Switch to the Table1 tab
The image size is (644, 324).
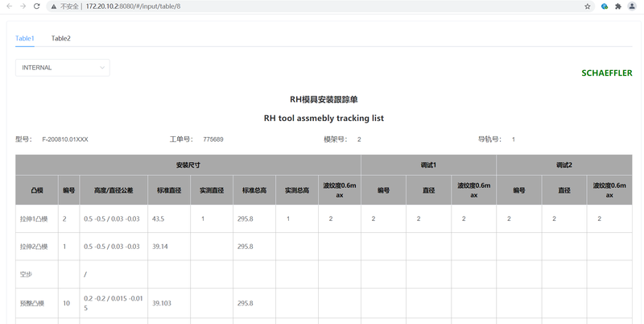coord(25,38)
